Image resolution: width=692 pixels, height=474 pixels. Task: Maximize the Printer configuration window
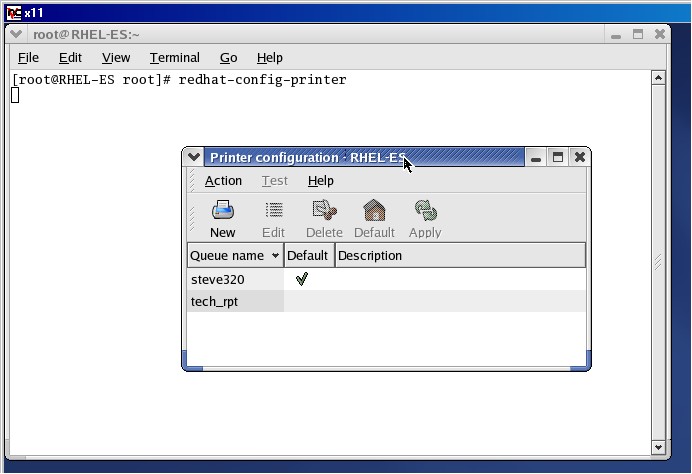click(x=558, y=157)
